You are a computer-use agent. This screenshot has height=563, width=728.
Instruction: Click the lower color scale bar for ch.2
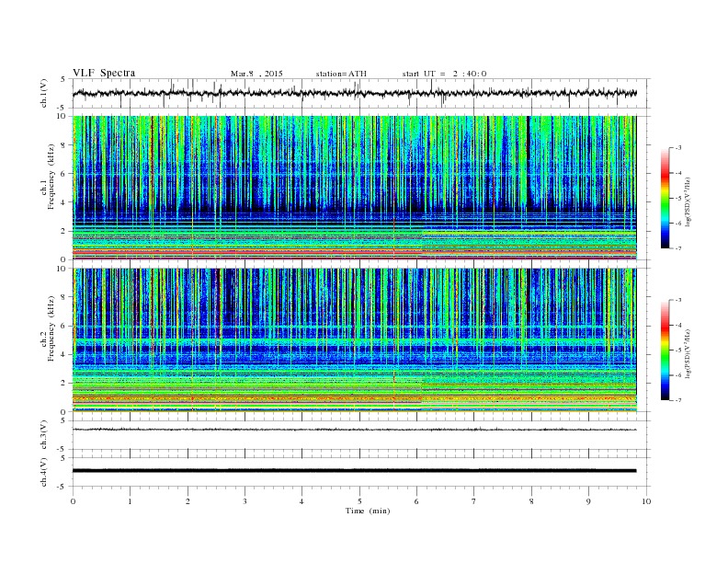[665, 350]
